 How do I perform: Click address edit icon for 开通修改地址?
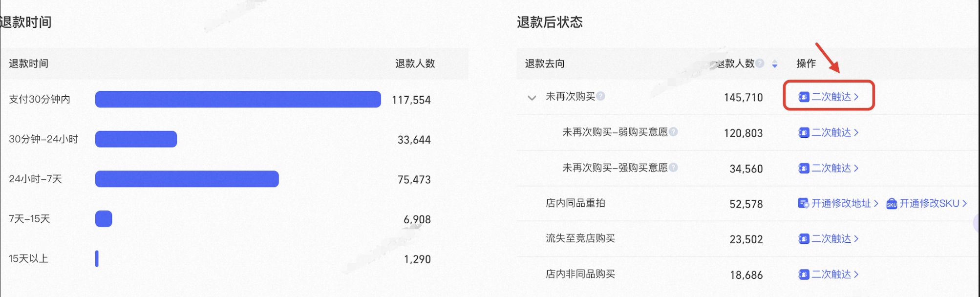coord(803,203)
